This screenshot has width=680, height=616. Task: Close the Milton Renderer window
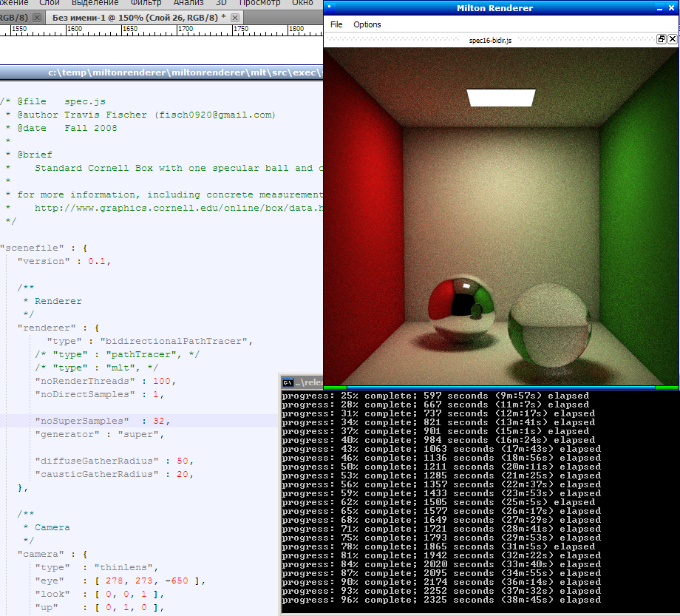point(672,8)
